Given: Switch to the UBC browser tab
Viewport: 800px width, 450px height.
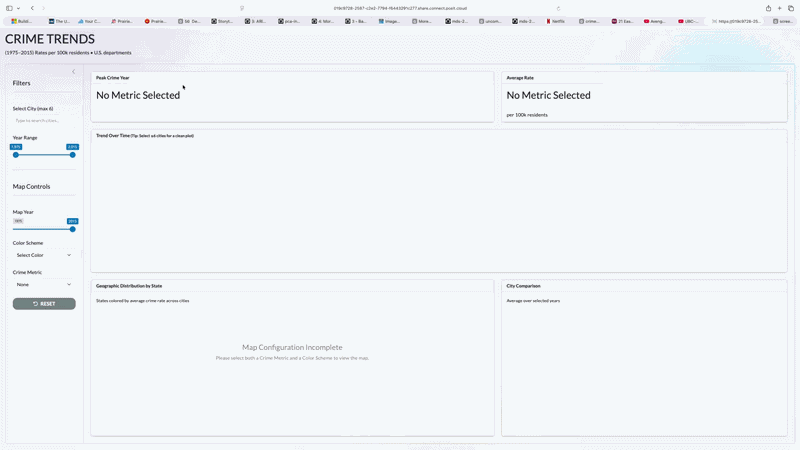Looking at the screenshot, I should point(688,21).
